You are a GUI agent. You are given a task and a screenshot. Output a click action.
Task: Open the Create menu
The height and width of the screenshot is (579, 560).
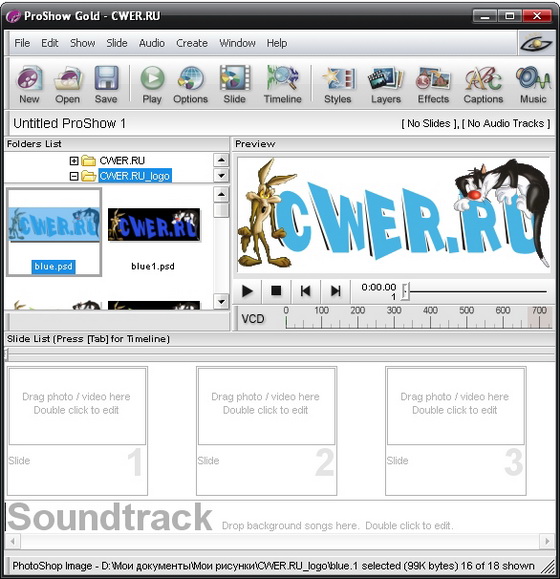pyautogui.click(x=192, y=43)
